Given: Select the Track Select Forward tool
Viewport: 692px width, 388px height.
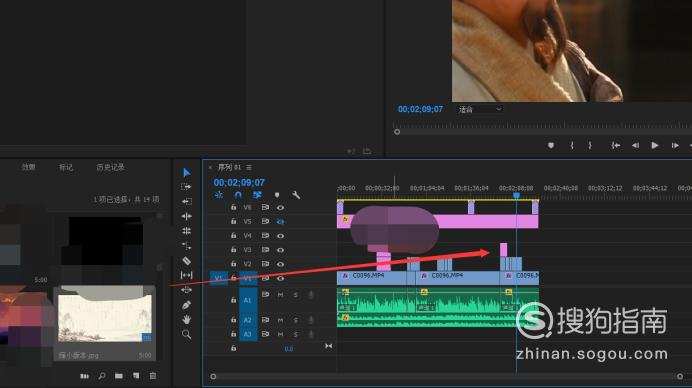Looking at the screenshot, I should (186, 187).
